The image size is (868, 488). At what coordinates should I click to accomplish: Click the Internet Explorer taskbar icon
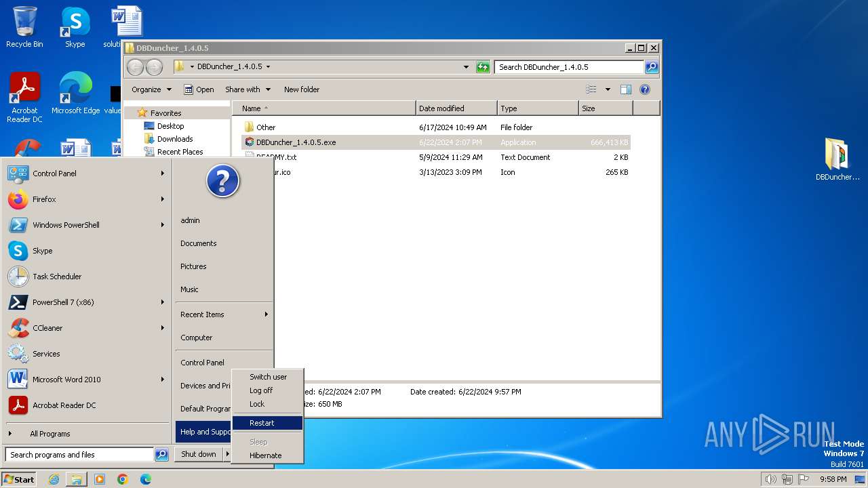click(54, 479)
